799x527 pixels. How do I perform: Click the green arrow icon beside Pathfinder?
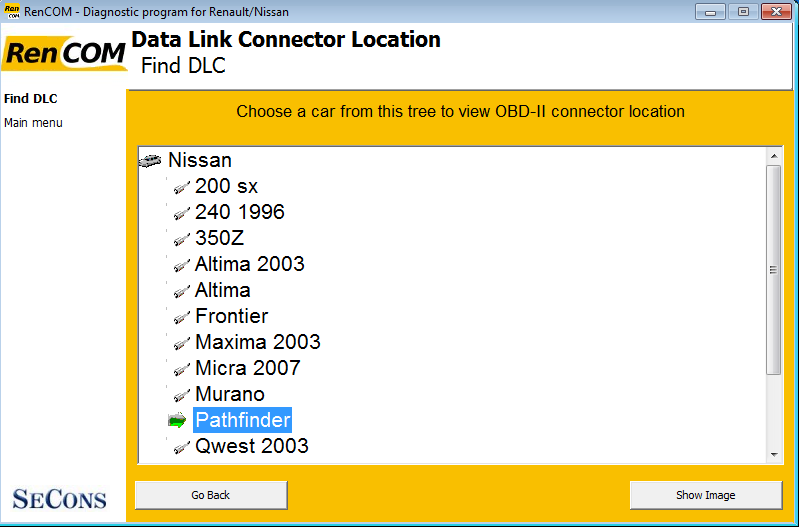coord(177,420)
